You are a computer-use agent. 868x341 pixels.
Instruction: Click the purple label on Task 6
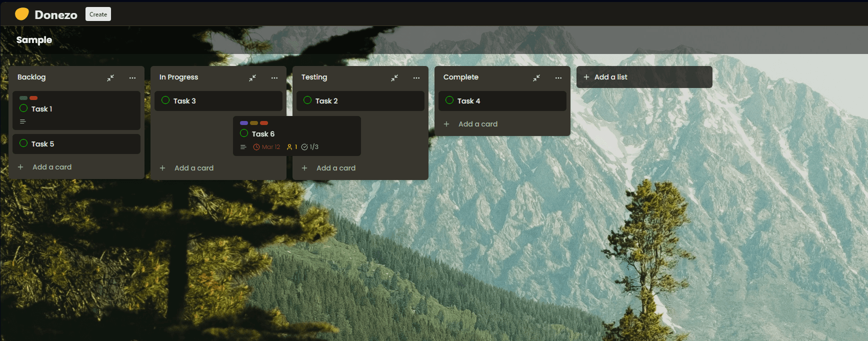(x=244, y=123)
